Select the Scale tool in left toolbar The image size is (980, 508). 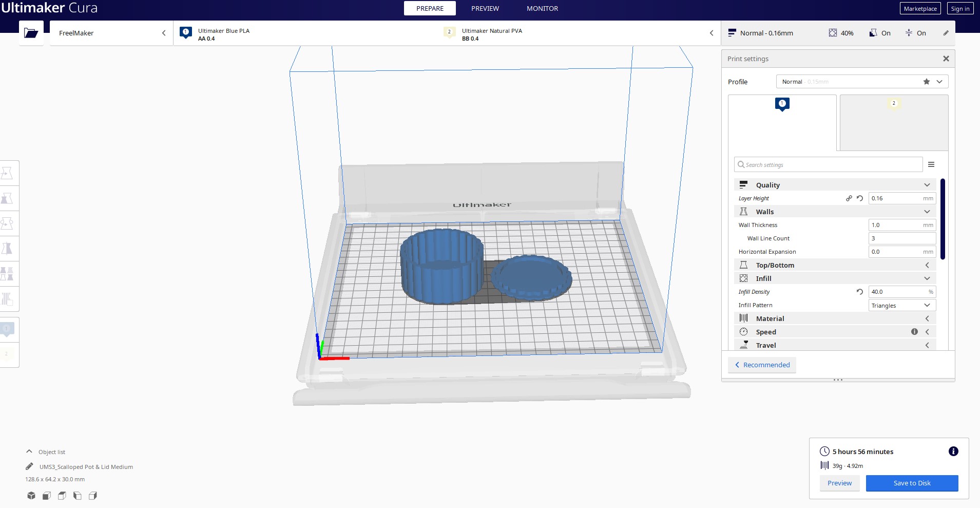pos(7,198)
